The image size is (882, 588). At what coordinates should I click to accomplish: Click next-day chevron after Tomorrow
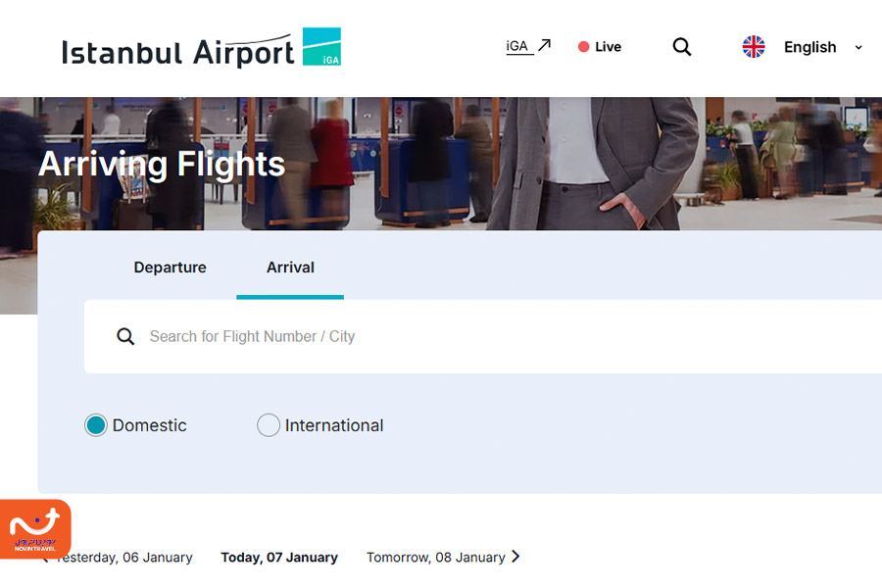tap(516, 557)
